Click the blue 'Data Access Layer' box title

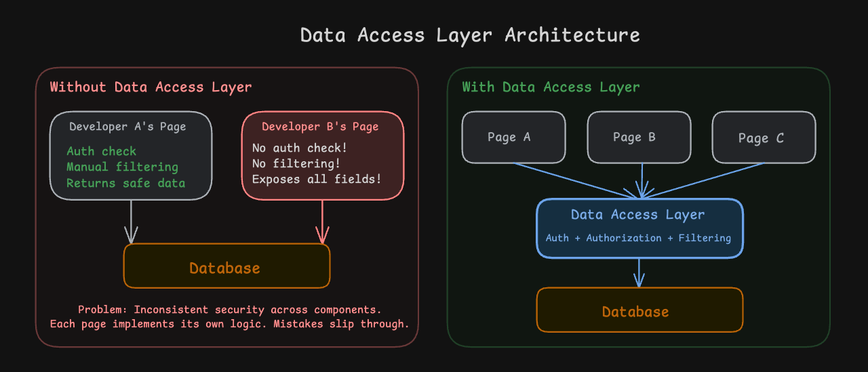pos(637,215)
